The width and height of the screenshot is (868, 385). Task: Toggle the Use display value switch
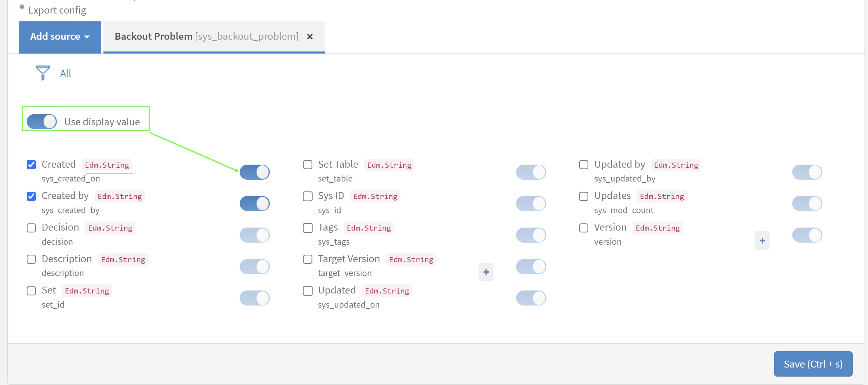(x=42, y=122)
